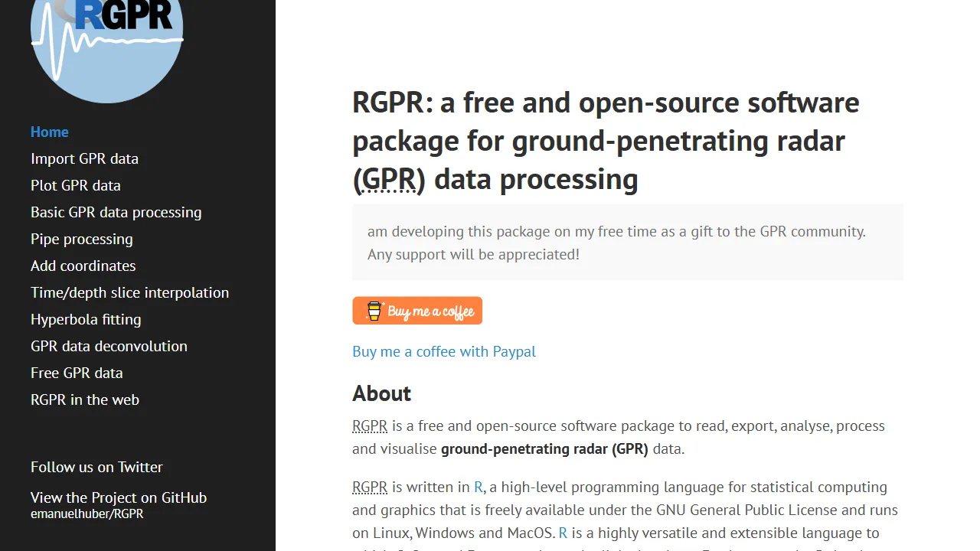Open Basic GPR data processing
Image resolution: width=980 pixels, height=551 pixels.
[x=116, y=212]
